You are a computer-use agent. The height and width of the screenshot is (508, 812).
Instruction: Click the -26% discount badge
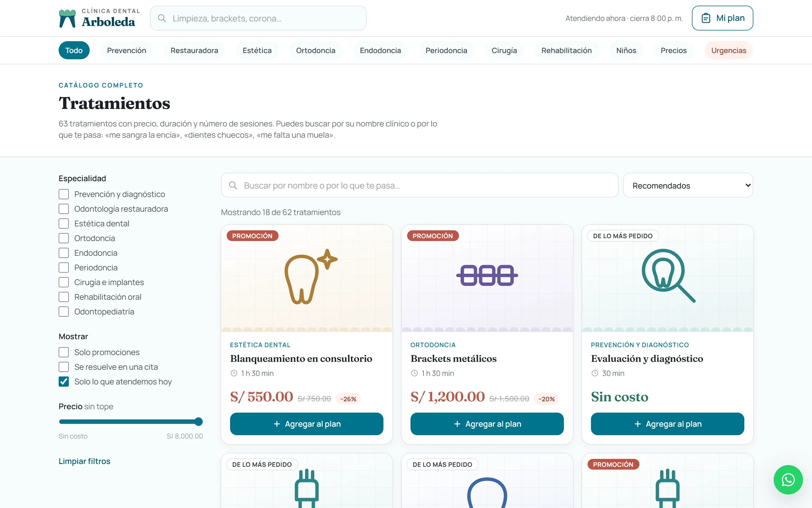[x=348, y=399]
